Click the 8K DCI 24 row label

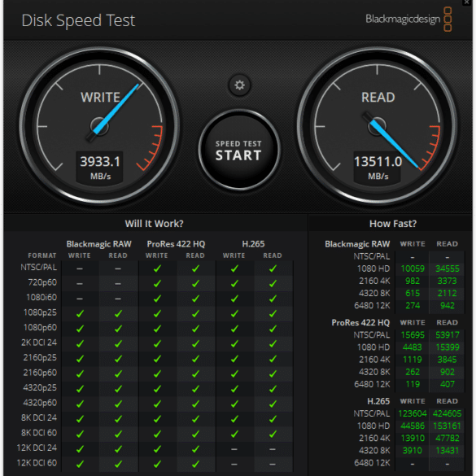tap(39, 417)
